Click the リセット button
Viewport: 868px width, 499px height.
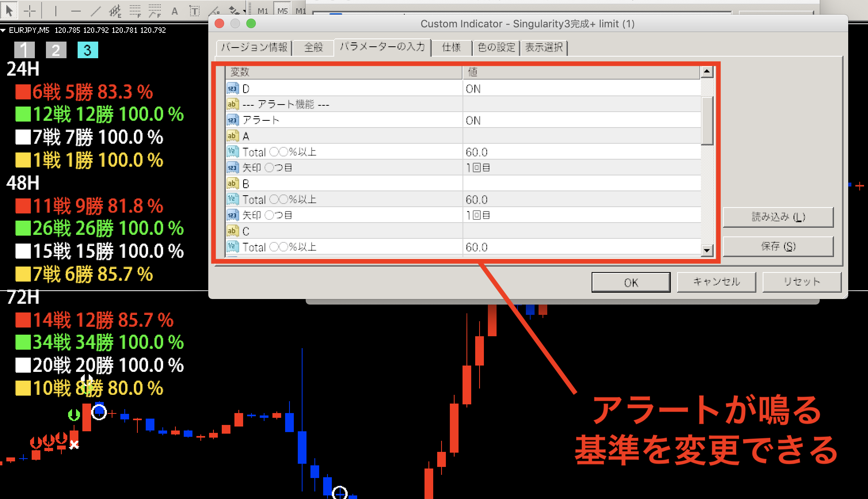coord(802,282)
